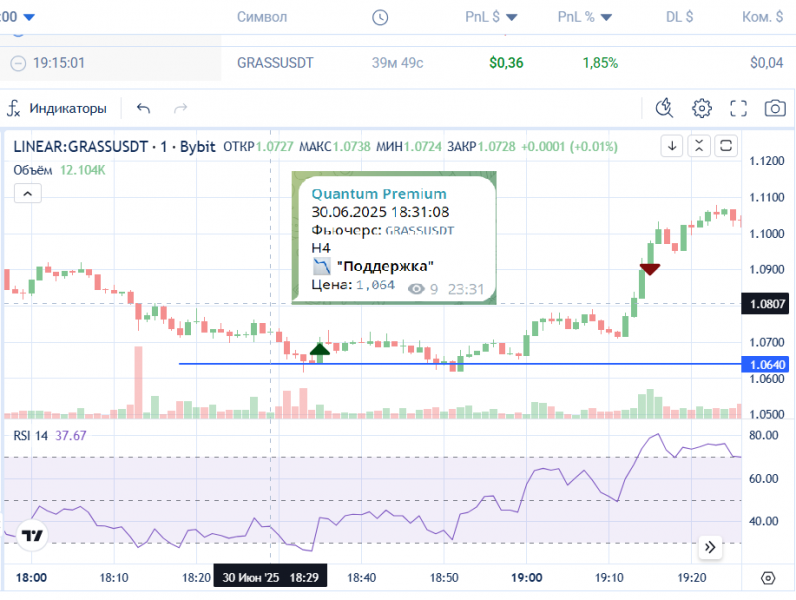This screenshot has width=796, height=600.
Task: Maximize the chart pane
Action: point(726,146)
